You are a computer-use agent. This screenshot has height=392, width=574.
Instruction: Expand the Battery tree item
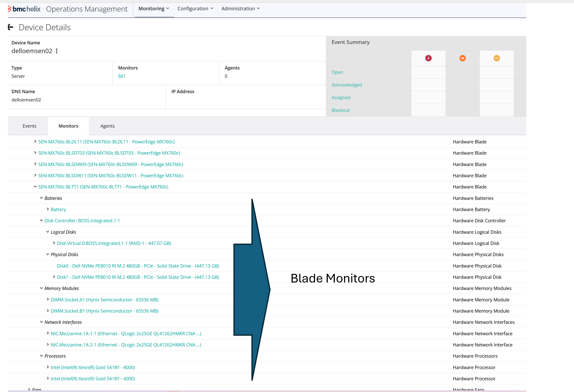coord(48,209)
